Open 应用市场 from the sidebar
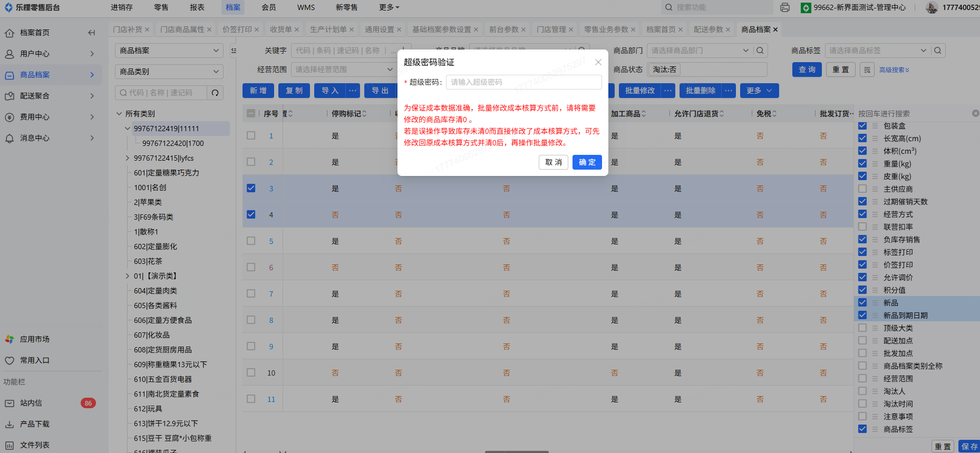The height and width of the screenshot is (453, 980). pos(35,339)
